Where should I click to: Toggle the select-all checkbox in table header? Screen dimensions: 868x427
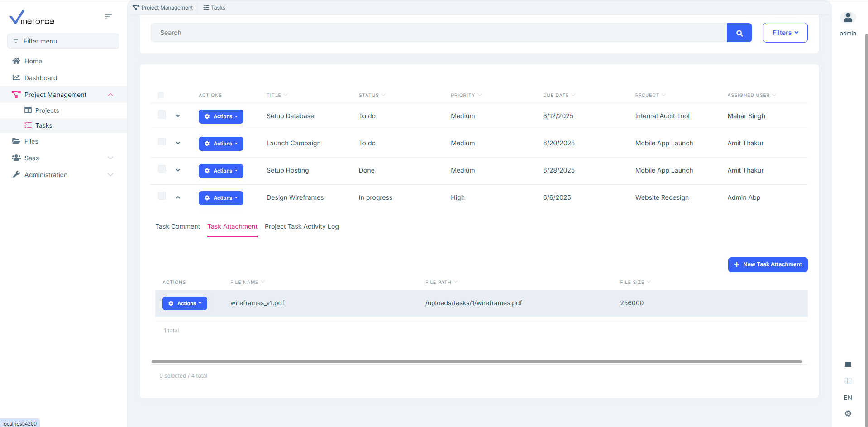(161, 95)
